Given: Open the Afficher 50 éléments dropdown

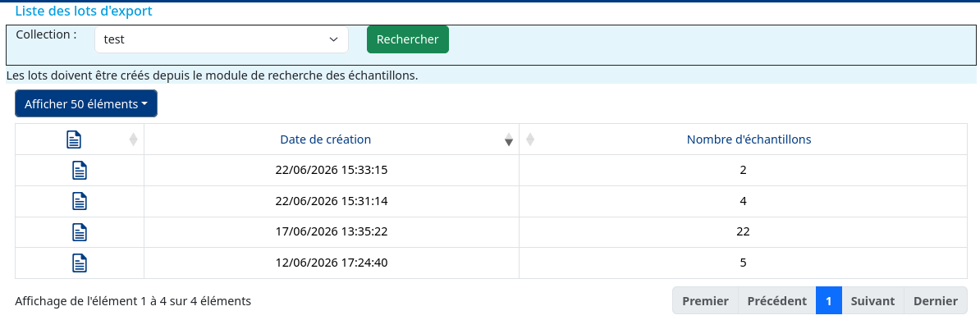Looking at the screenshot, I should click(86, 103).
